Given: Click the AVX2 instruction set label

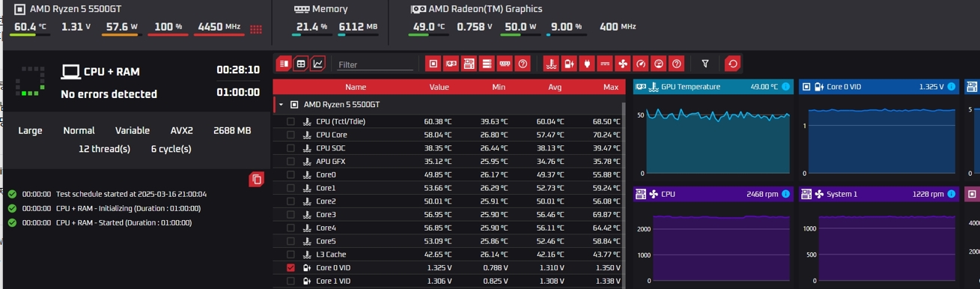Looking at the screenshot, I should tap(181, 130).
